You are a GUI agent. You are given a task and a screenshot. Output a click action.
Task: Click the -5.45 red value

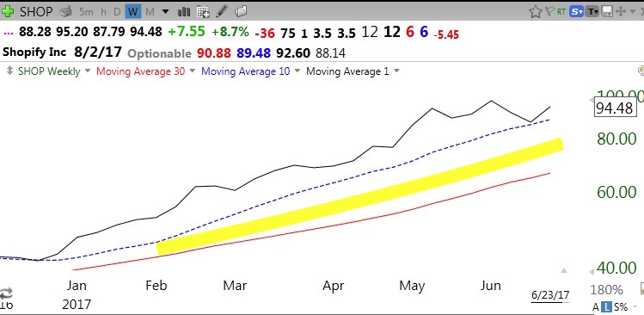pos(446,34)
